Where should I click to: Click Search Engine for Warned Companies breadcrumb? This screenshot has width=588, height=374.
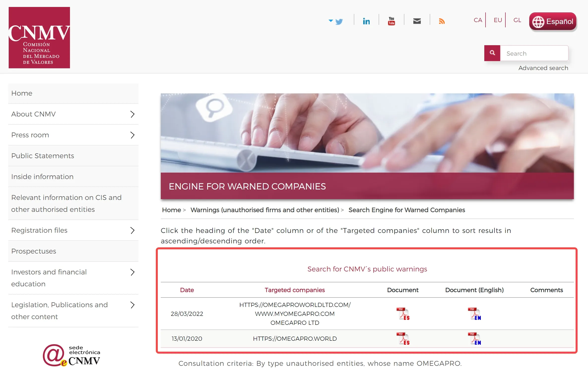[407, 210]
